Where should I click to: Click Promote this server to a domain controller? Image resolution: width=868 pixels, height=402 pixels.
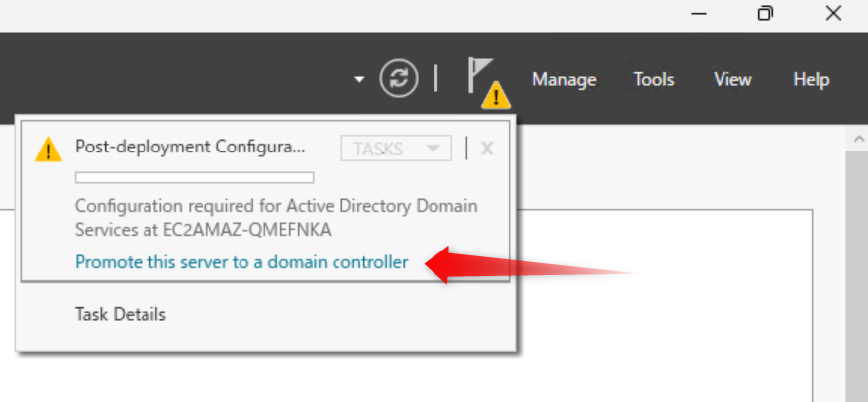point(241,262)
